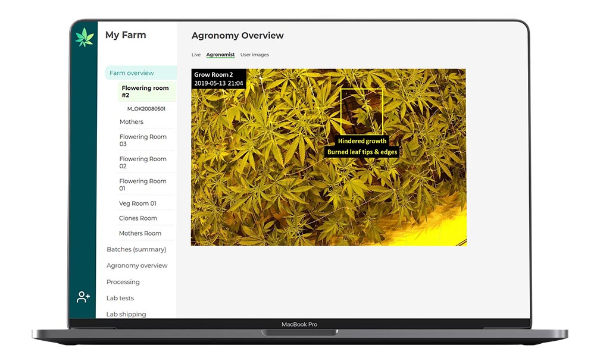This screenshot has width=600, height=364.
Task: Open the grow room camera image
Action: coord(329,157)
